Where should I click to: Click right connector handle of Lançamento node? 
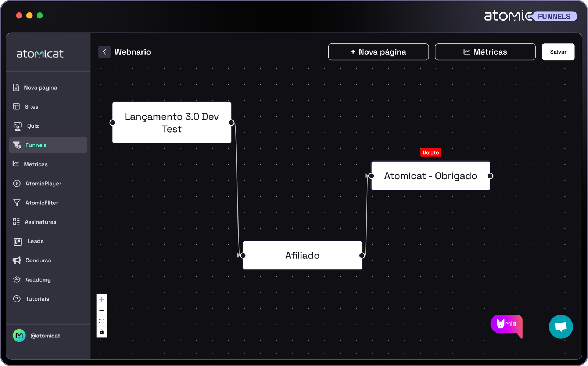tap(231, 123)
